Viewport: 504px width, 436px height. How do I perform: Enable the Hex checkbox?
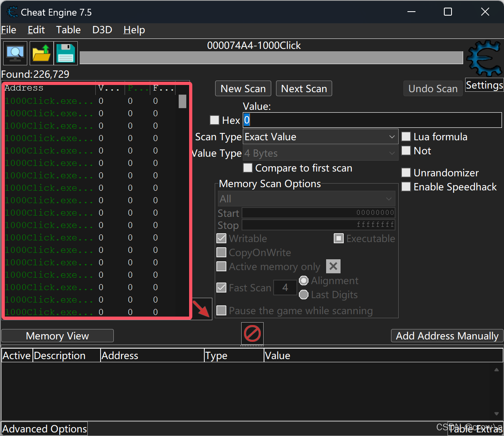(x=215, y=120)
